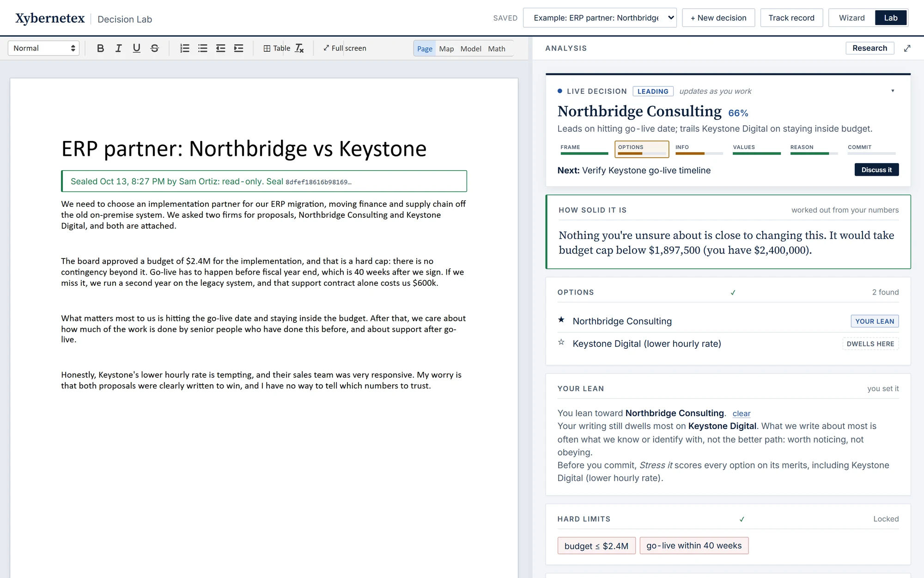Open the Track record
This screenshot has height=578, width=924.
click(791, 18)
